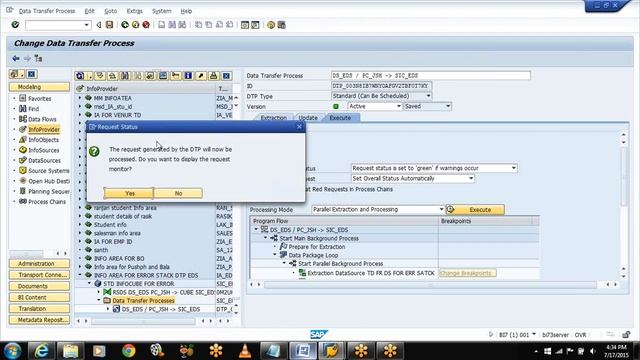
Task: Collapse STD INFOCUBE FOR ERROR node
Action: pyautogui.click(x=89, y=283)
